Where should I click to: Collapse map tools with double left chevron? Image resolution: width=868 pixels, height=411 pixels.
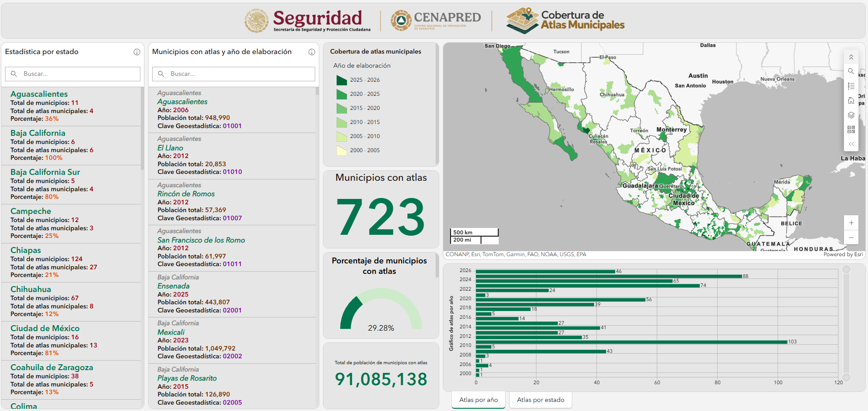click(851, 144)
